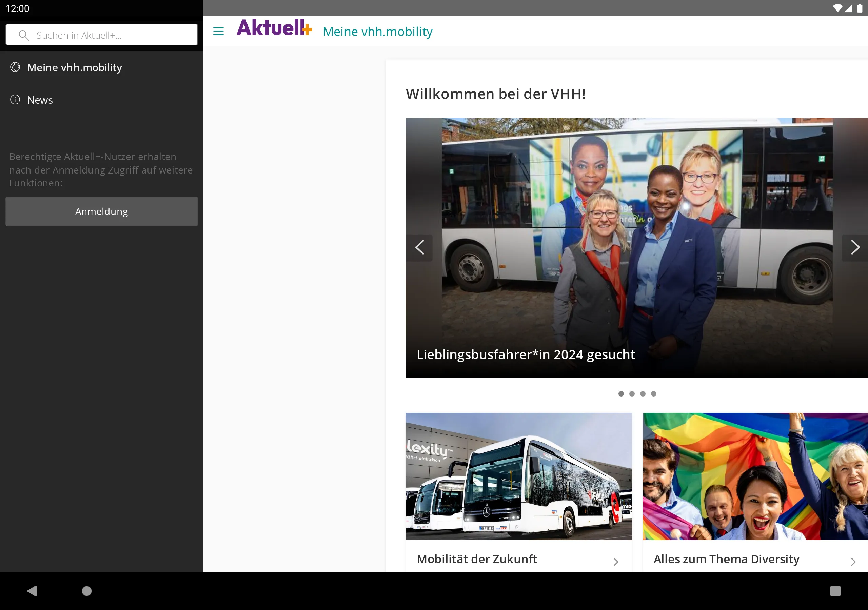The width and height of the screenshot is (868, 610).
Task: Go to previous carousel slide
Action: 420,247
